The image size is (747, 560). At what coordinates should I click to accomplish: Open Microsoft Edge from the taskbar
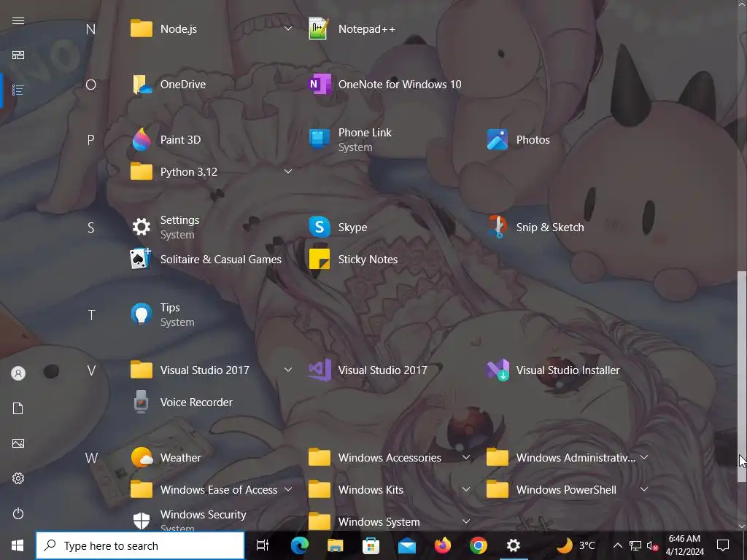pyautogui.click(x=300, y=545)
